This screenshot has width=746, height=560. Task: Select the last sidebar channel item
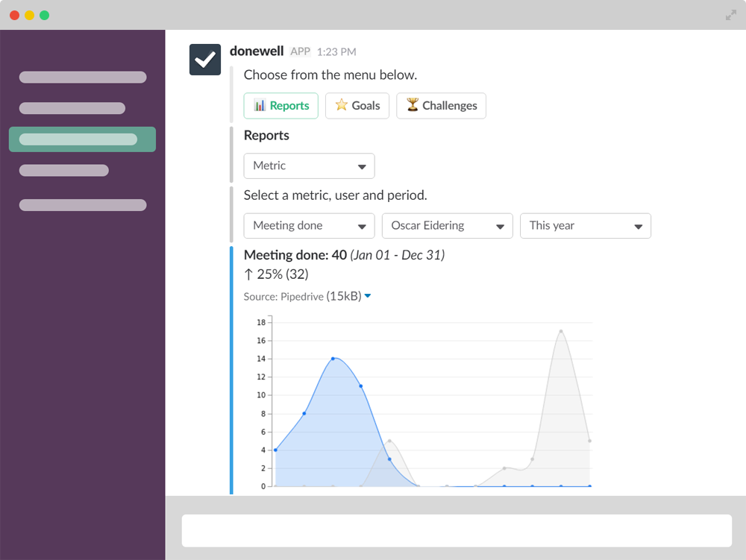[x=82, y=205]
